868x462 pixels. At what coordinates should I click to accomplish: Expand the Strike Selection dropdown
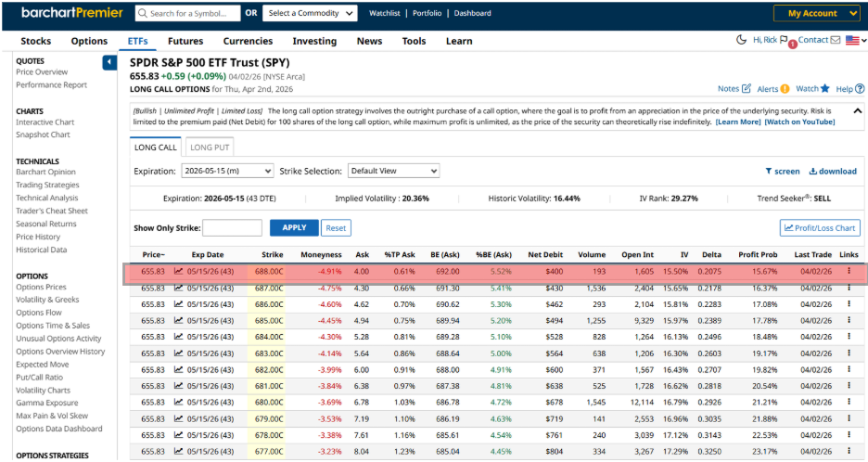tap(393, 172)
